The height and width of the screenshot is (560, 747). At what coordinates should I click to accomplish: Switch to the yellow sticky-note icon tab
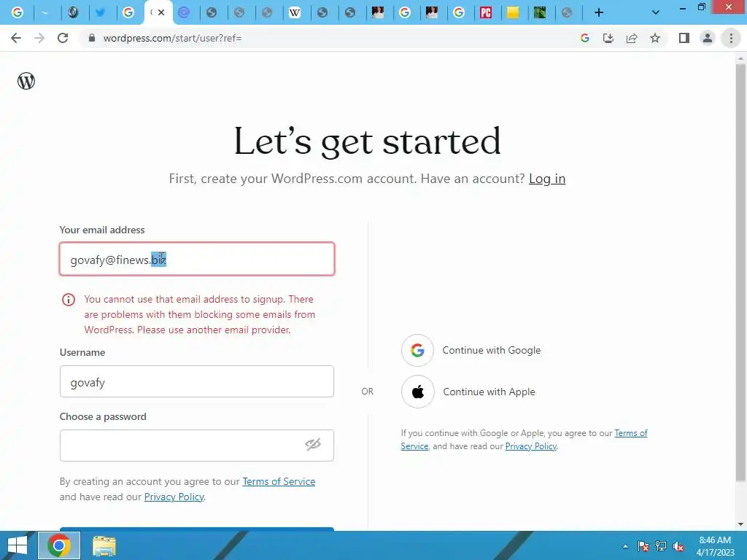[513, 12]
